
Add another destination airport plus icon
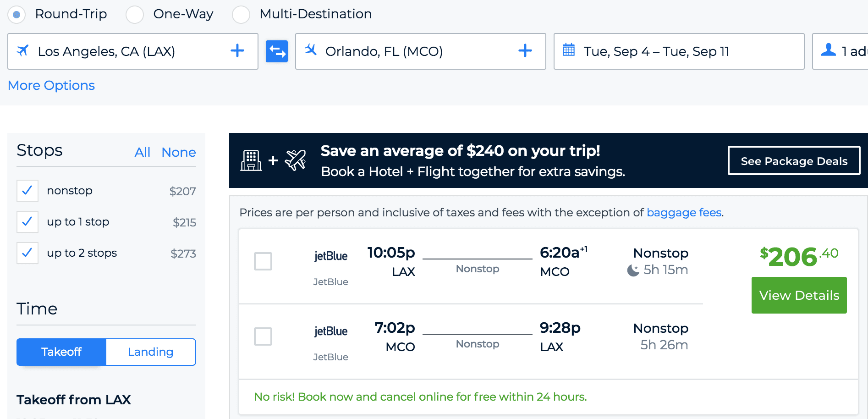525,50
